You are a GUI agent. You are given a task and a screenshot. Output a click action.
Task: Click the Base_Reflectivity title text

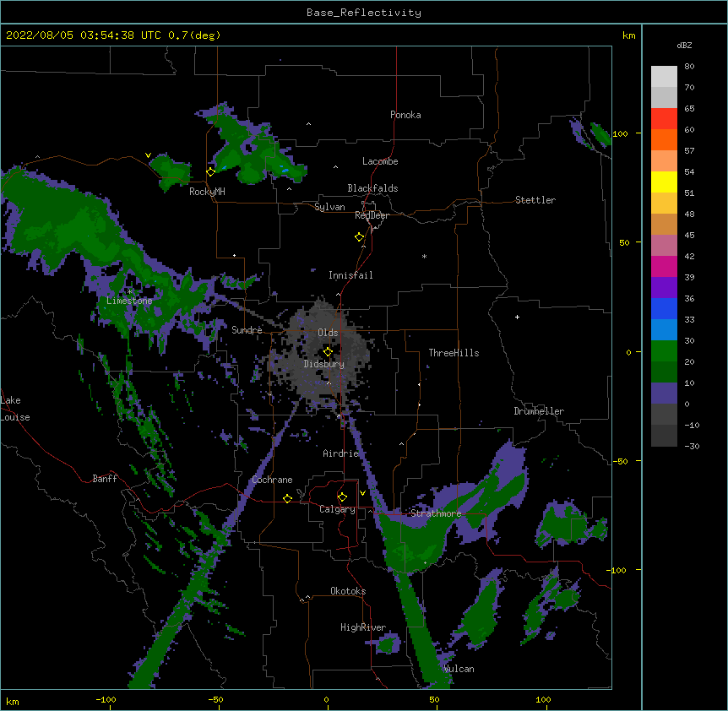point(364,13)
